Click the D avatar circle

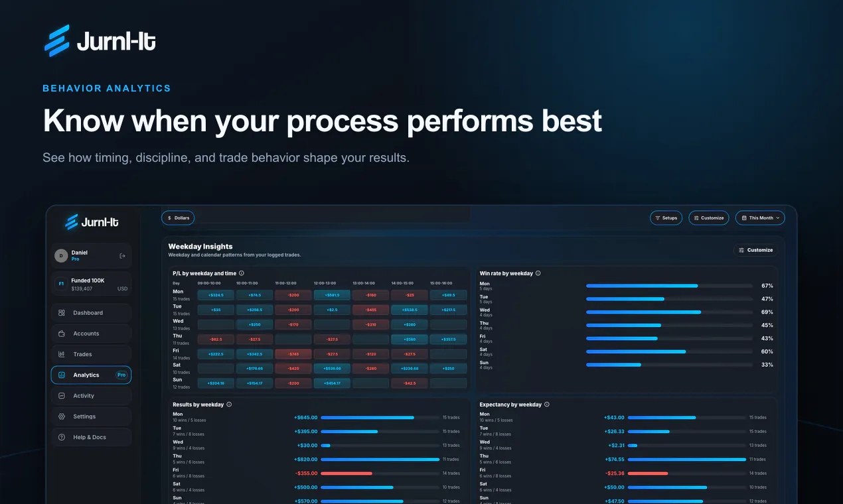click(61, 256)
